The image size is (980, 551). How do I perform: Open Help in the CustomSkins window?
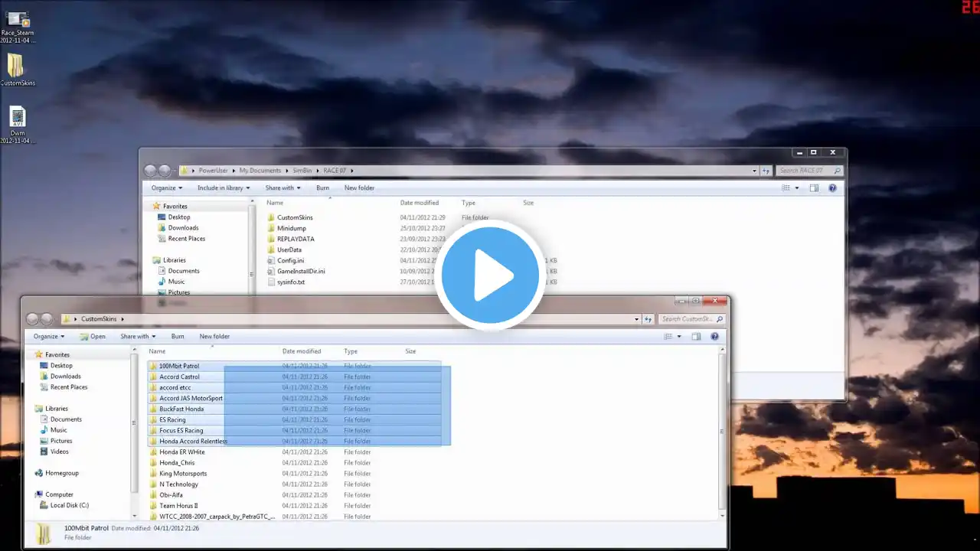point(714,336)
